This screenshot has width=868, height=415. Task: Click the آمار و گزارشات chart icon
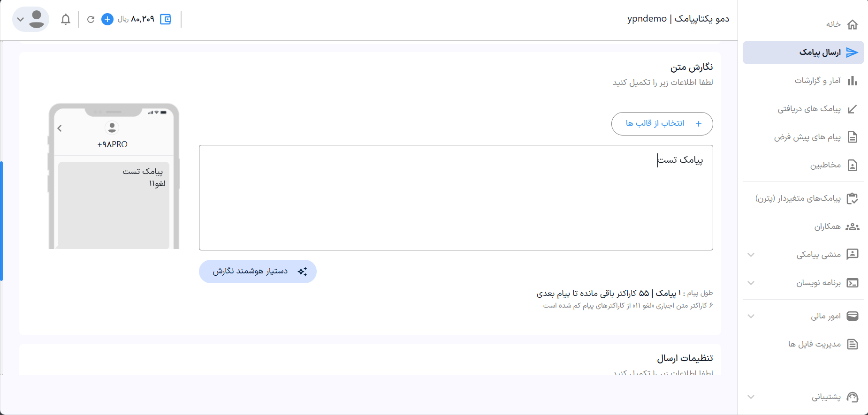point(853,81)
